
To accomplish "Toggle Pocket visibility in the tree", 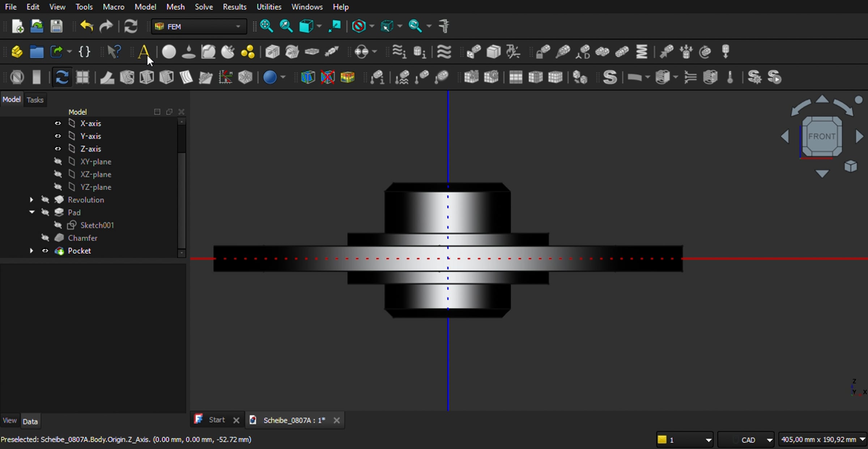I will pos(45,251).
